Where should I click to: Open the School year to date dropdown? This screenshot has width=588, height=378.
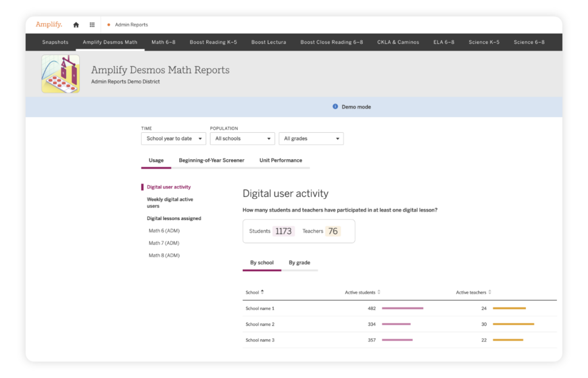click(173, 138)
